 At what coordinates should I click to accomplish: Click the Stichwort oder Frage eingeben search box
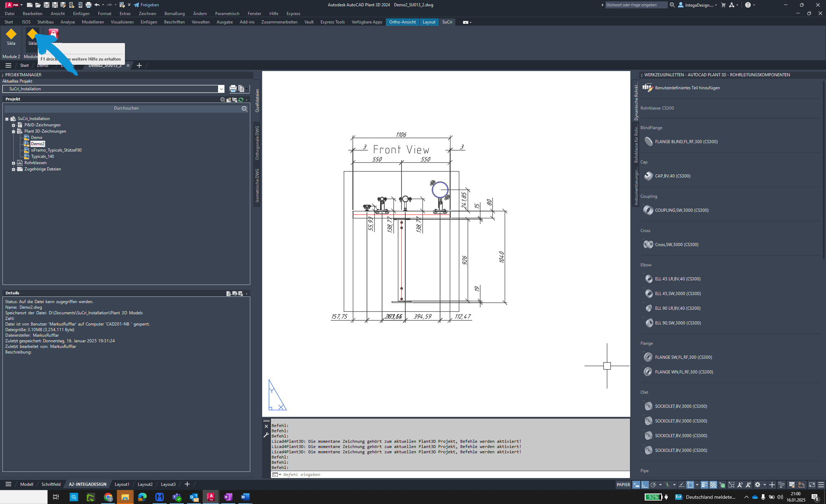tap(636, 5)
